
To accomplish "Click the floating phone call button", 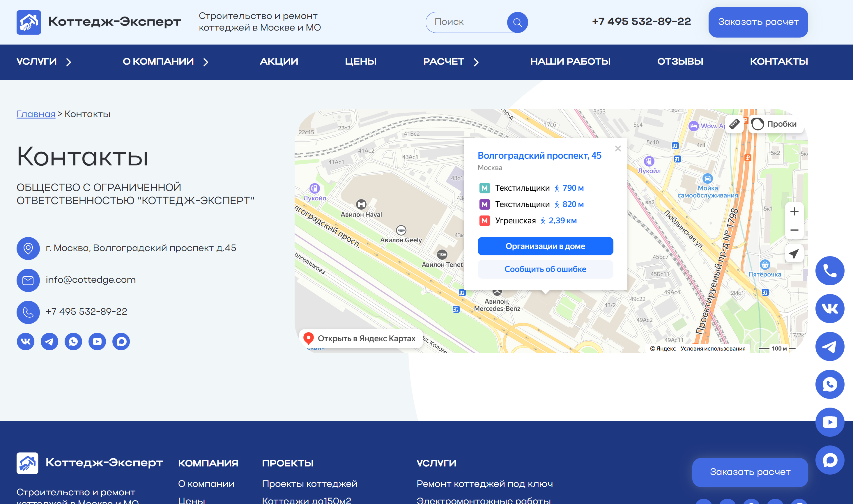I will pos(830,271).
